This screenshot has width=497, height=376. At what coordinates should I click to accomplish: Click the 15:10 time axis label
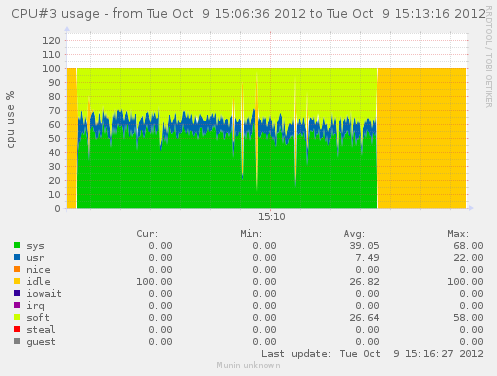(272, 217)
